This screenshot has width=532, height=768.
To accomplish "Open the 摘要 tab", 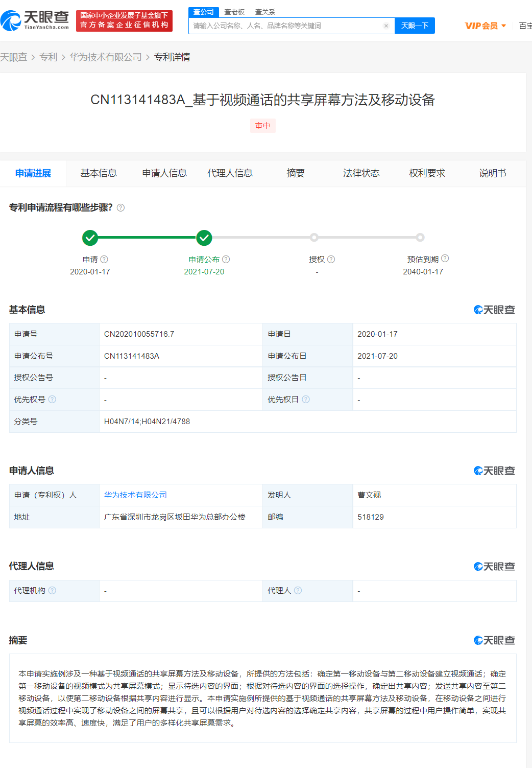I will tap(296, 173).
